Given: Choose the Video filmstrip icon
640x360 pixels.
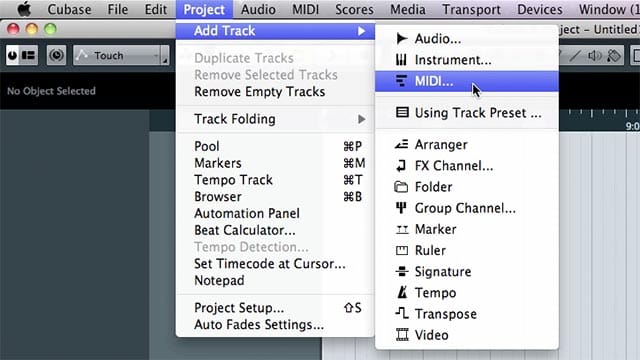Looking at the screenshot, I should [402, 335].
